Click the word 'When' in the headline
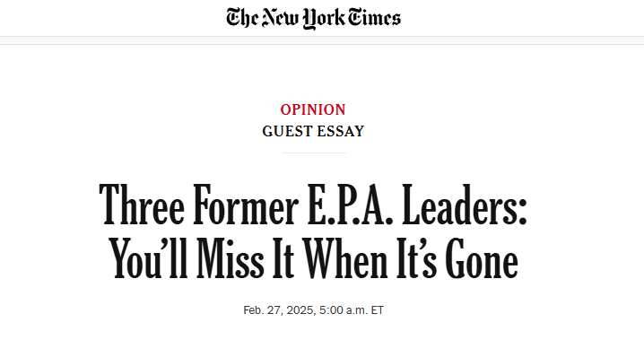 345,258
